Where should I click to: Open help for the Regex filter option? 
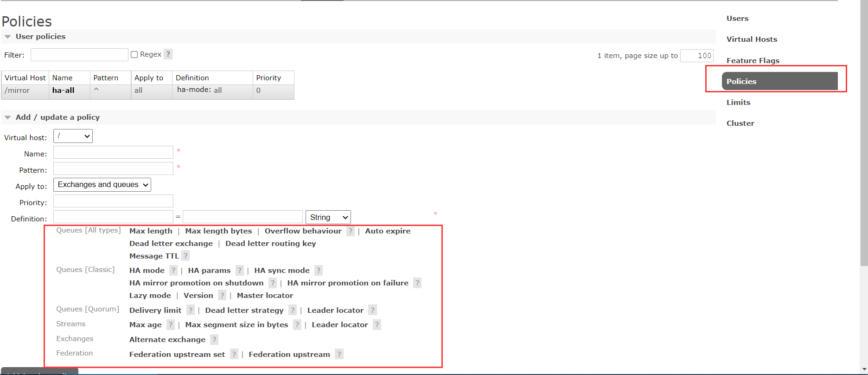click(x=168, y=54)
